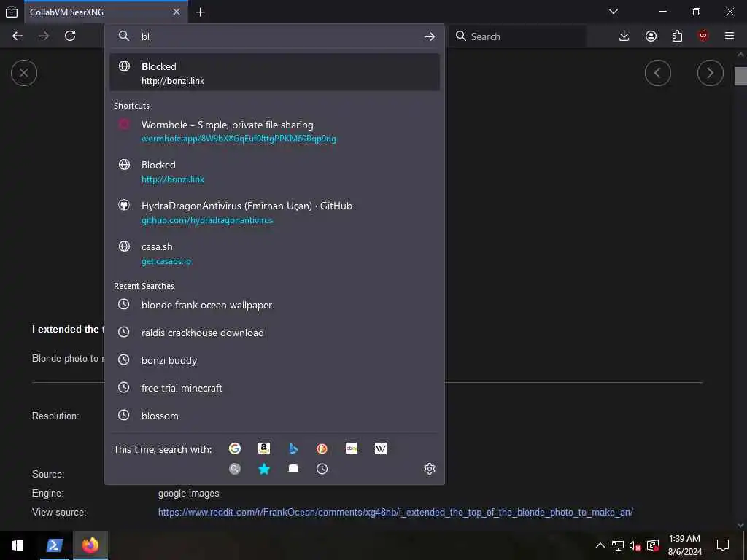Open Firefox View button

[x=12, y=12]
